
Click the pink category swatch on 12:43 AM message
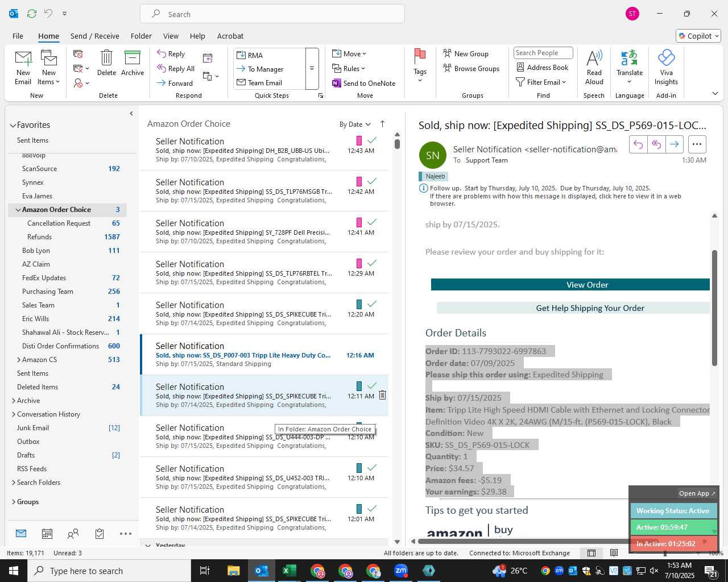coord(359,140)
